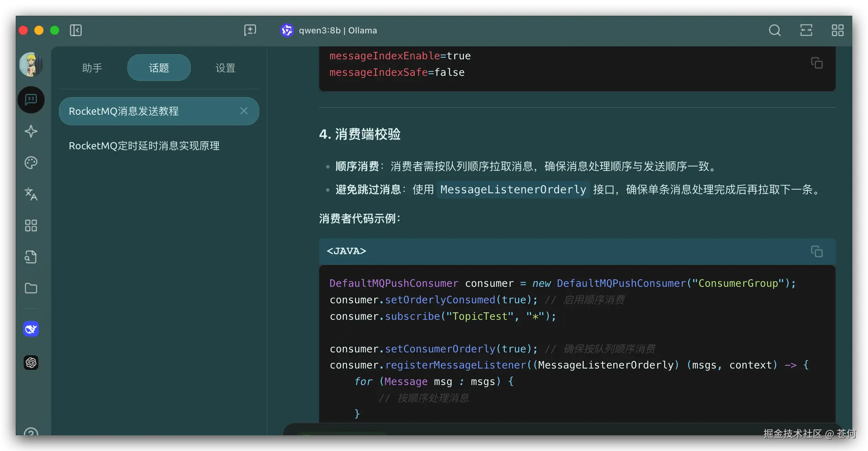The image size is (868, 451).
Task: Click the expand layout icon in header
Action: click(806, 30)
